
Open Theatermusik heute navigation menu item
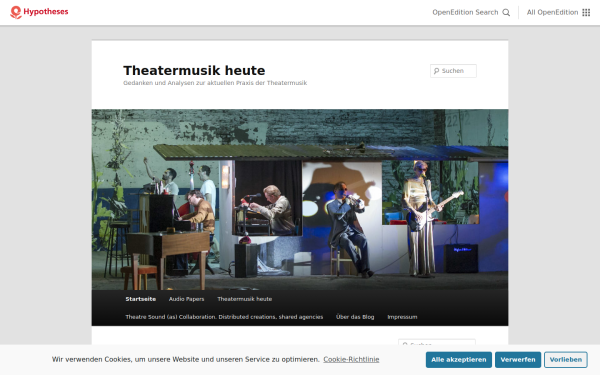click(245, 299)
